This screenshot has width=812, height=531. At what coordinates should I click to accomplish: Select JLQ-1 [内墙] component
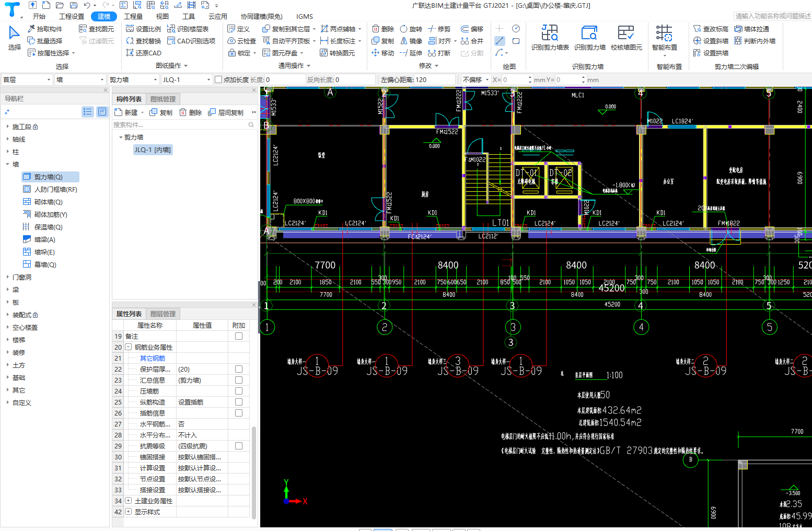point(153,149)
